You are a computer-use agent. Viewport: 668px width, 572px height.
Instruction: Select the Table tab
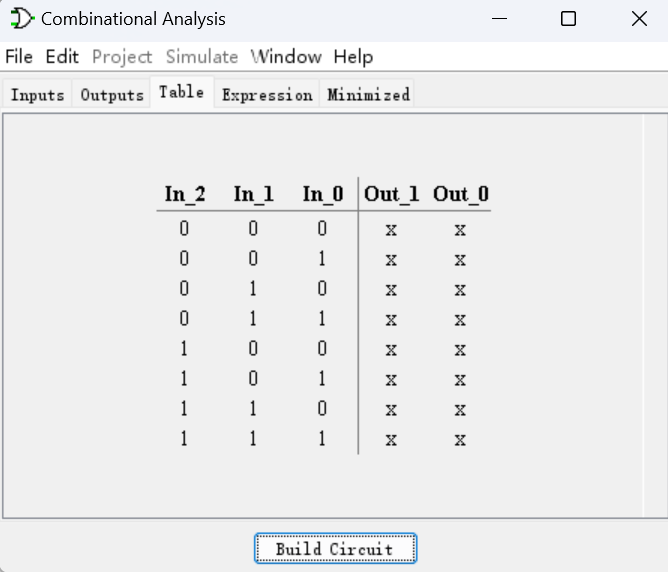pyautogui.click(x=181, y=93)
